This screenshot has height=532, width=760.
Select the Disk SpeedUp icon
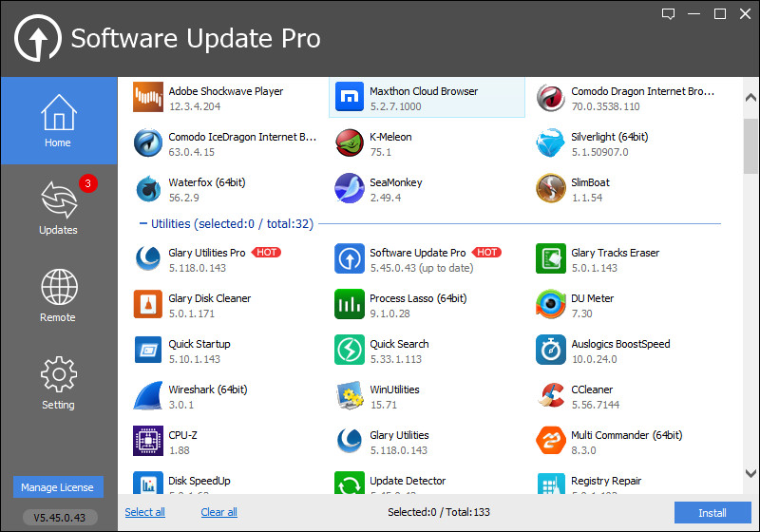point(148,483)
